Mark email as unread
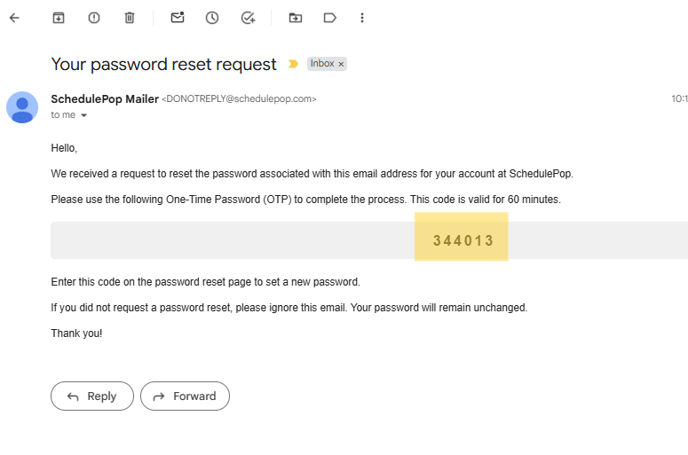Screen dimensions: 688x455 tap(177, 18)
